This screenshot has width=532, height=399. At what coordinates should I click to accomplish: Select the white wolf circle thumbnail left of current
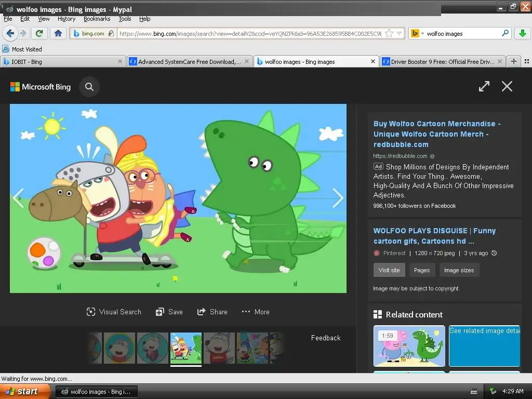153,348
